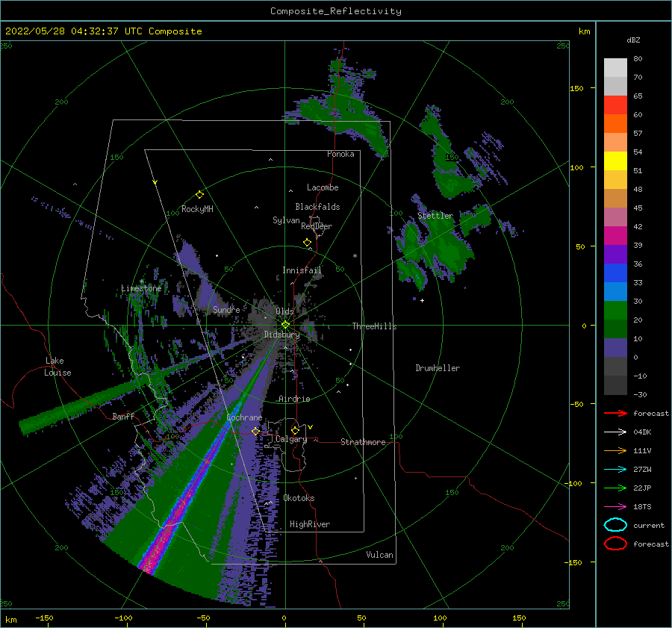This screenshot has height=628, width=672.
Task: Click the Ponoka city label
Action: 340,154
